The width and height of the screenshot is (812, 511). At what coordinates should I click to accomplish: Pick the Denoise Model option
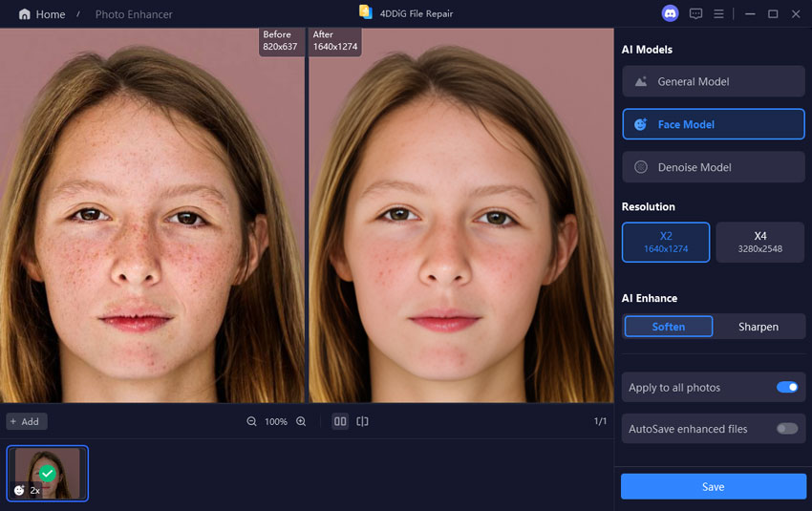713,167
